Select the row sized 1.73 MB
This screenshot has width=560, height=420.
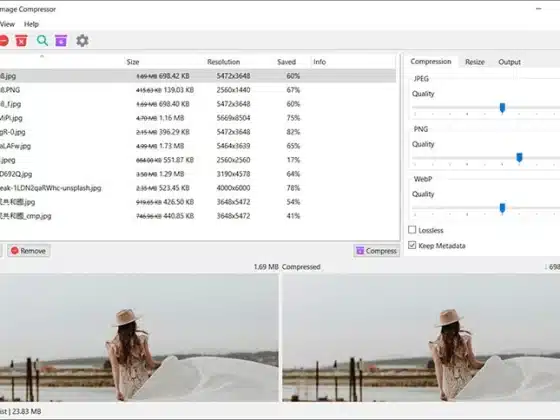pos(198,146)
